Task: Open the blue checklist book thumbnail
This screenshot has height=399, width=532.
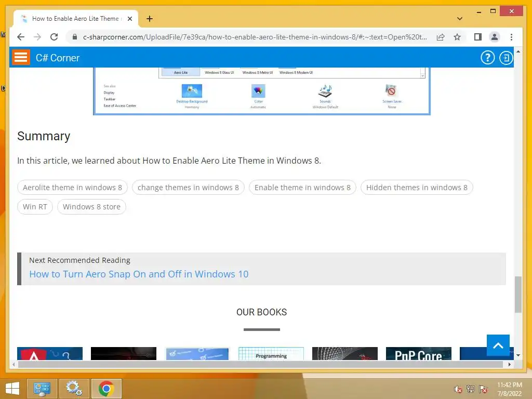Action: point(197,353)
